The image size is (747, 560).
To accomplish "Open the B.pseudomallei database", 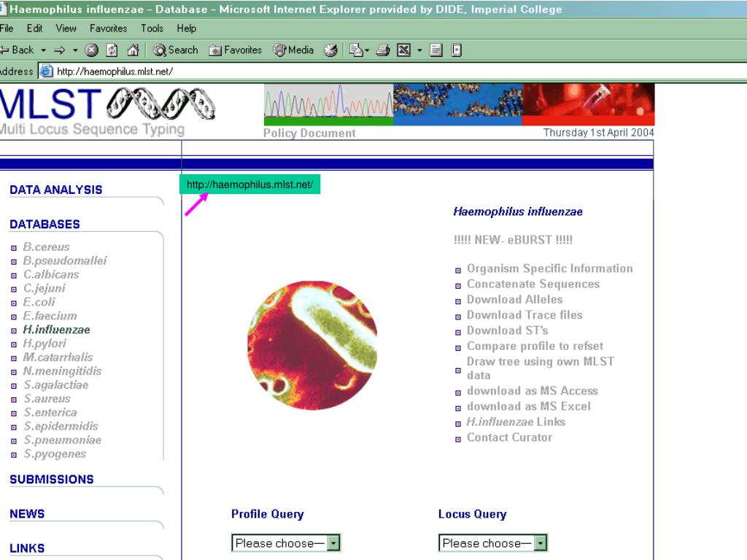I will [65, 261].
